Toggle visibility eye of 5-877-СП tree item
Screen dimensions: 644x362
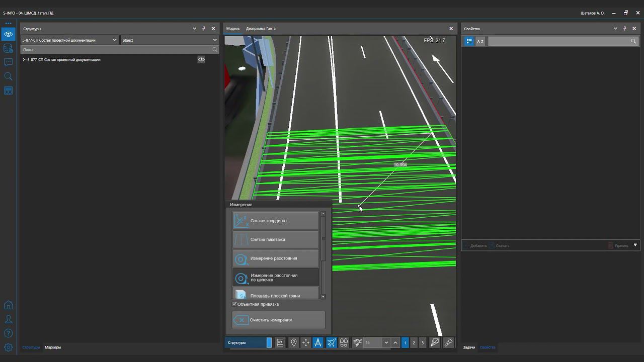point(201,59)
